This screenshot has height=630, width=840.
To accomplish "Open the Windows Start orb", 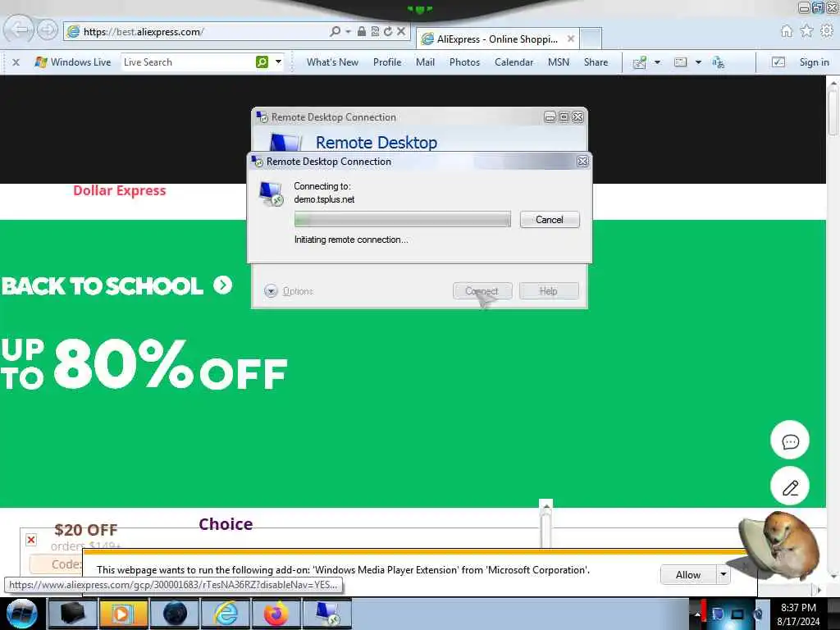I will pyautogui.click(x=22, y=614).
